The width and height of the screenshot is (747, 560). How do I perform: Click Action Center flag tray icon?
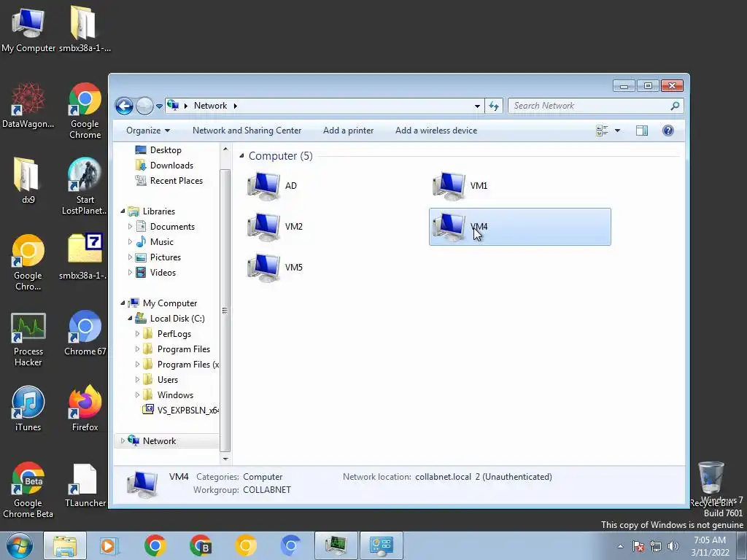[x=638, y=546]
